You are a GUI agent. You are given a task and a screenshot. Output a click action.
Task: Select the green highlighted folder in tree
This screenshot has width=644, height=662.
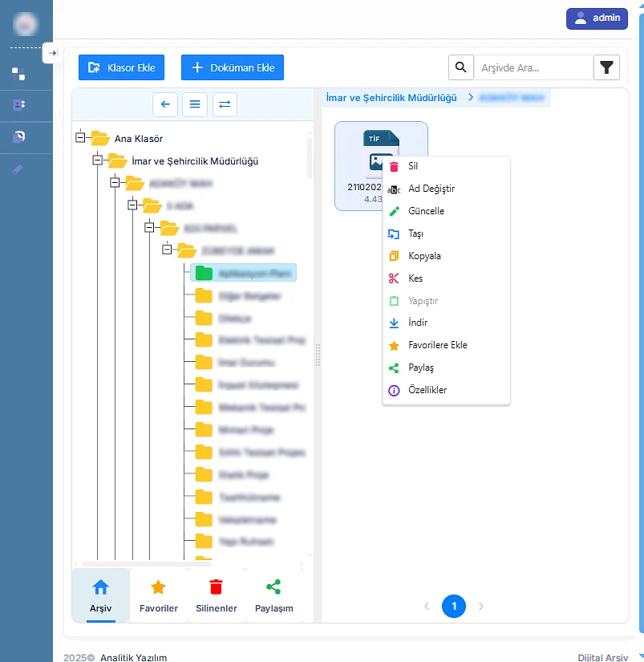pos(244,273)
